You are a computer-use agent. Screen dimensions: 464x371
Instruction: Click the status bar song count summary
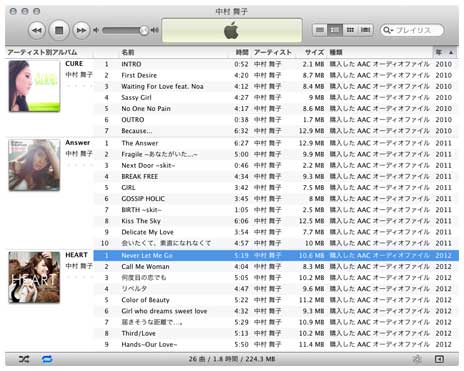coord(232,359)
